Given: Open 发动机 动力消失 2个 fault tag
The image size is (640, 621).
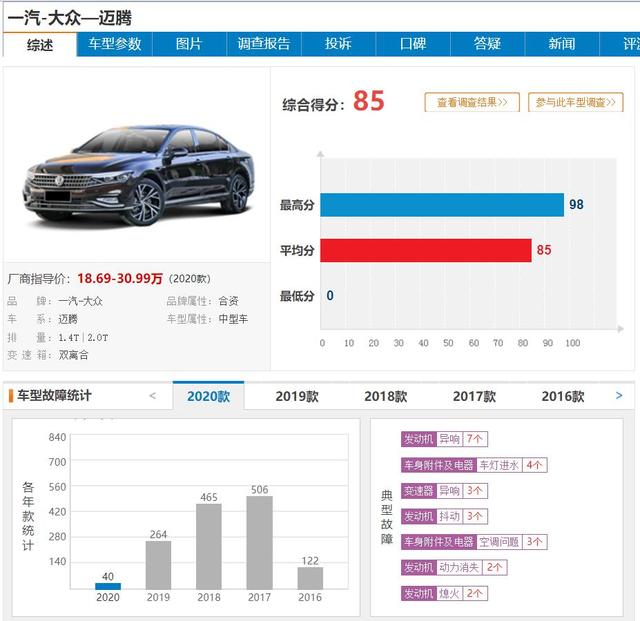Looking at the screenshot, I should (x=454, y=568).
